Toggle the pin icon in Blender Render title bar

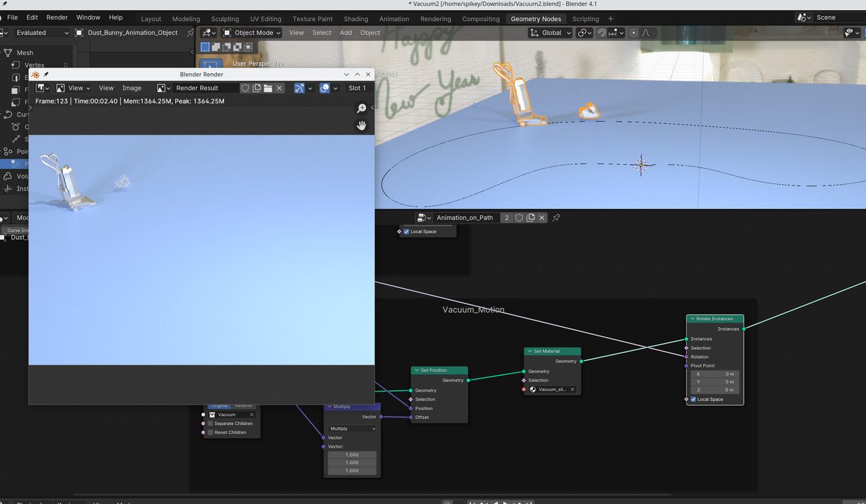(x=46, y=74)
